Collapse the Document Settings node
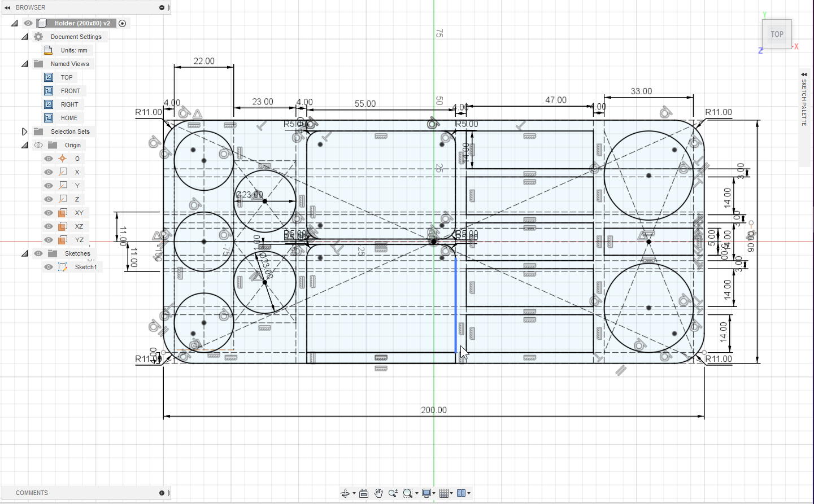 (24, 37)
